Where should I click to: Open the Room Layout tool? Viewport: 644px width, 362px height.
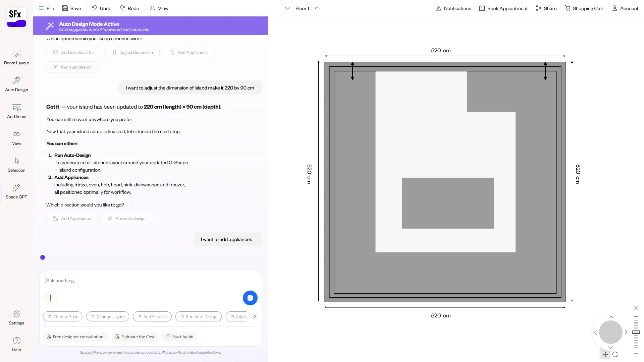[x=16, y=57]
